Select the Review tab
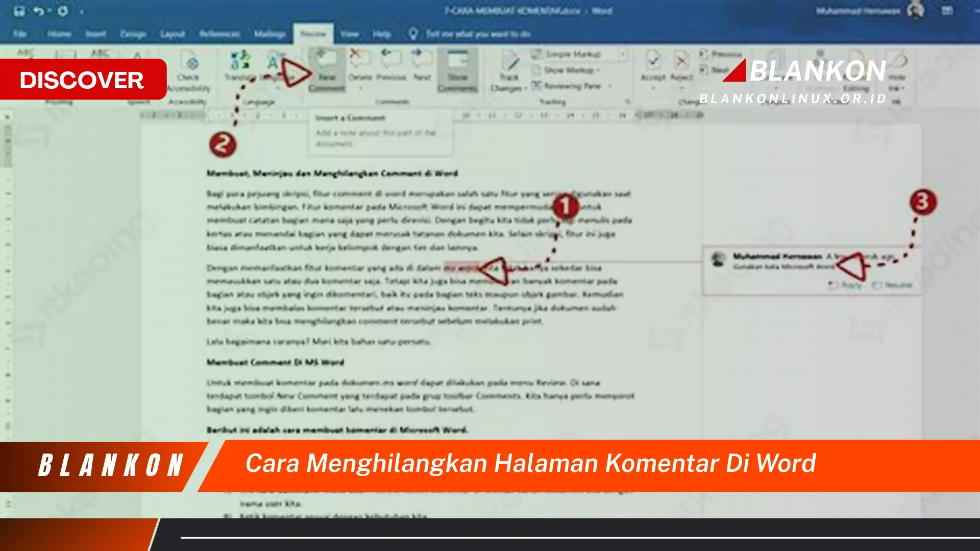 [313, 34]
